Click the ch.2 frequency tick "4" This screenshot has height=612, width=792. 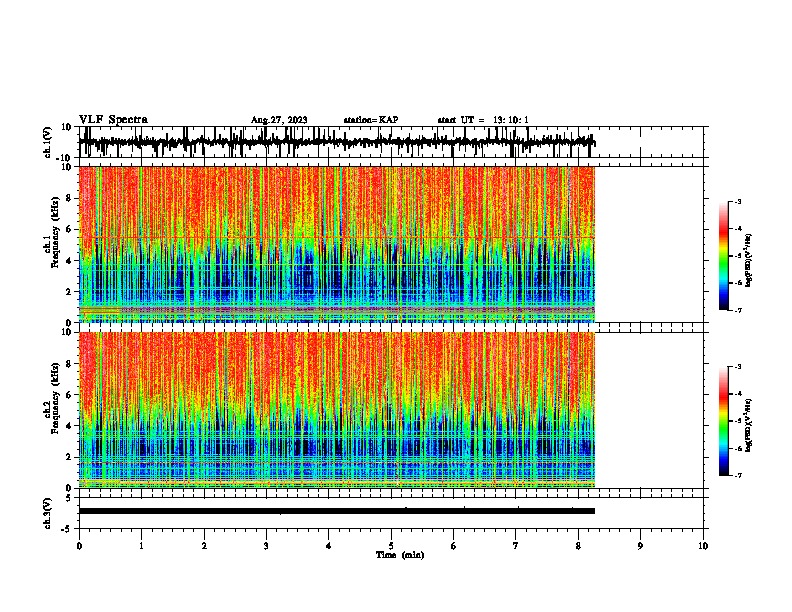(x=69, y=426)
